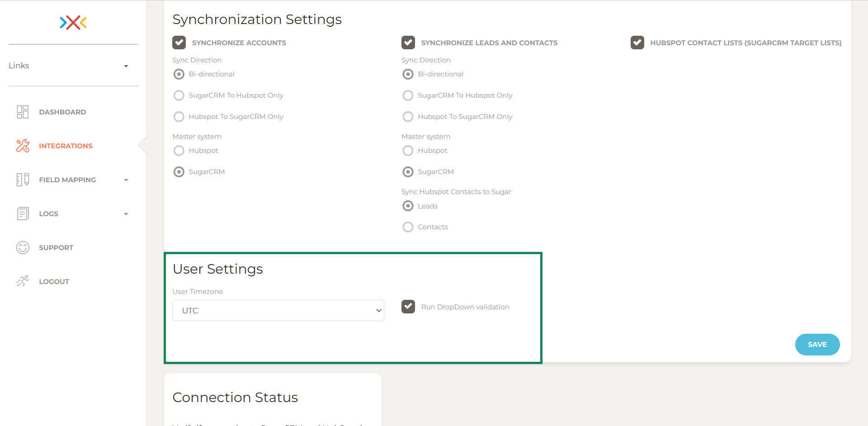
Task: Choose Contacts for syncing Hubspot Contacts to Sugar
Action: 408,227
